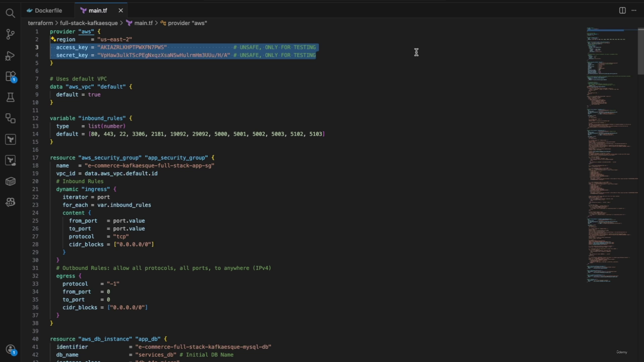Click the dynamic "ingress" block text

[x=86, y=189]
